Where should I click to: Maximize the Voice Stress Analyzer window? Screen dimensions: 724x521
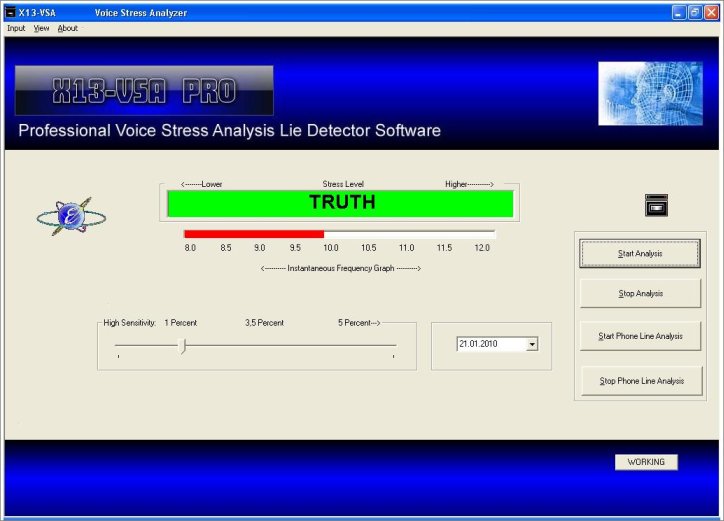(x=694, y=12)
